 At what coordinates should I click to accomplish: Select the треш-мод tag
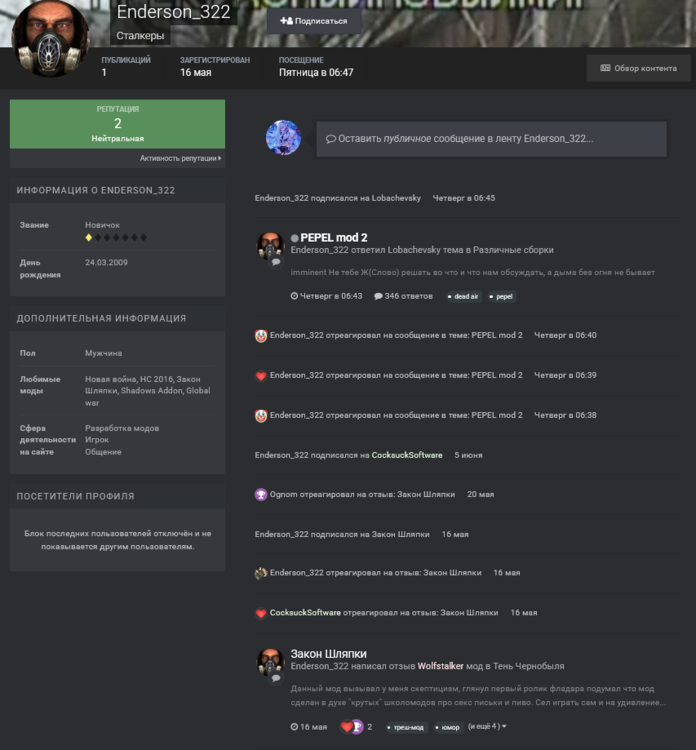406,728
